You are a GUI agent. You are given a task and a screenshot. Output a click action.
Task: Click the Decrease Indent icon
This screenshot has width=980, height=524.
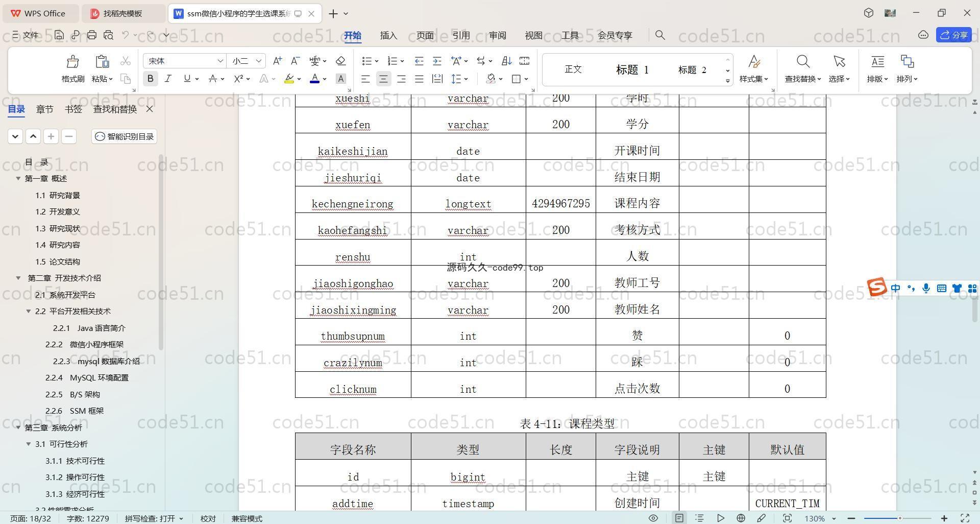(419, 61)
